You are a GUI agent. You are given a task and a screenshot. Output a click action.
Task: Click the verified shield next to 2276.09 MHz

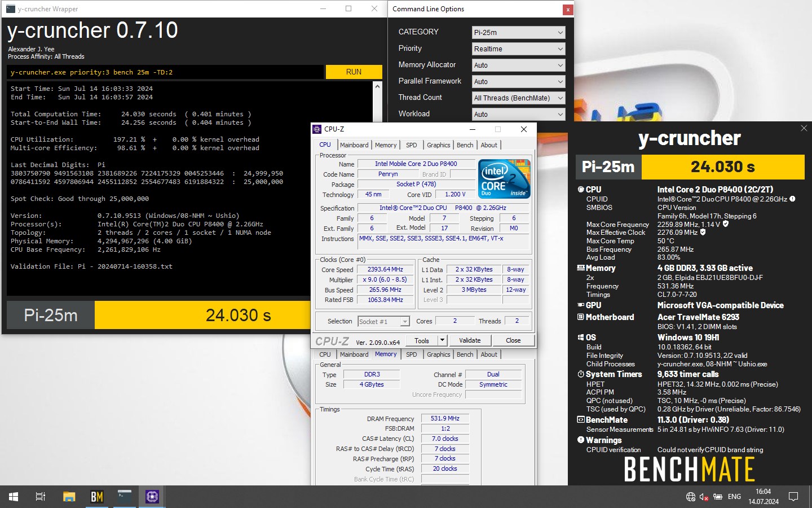click(703, 232)
